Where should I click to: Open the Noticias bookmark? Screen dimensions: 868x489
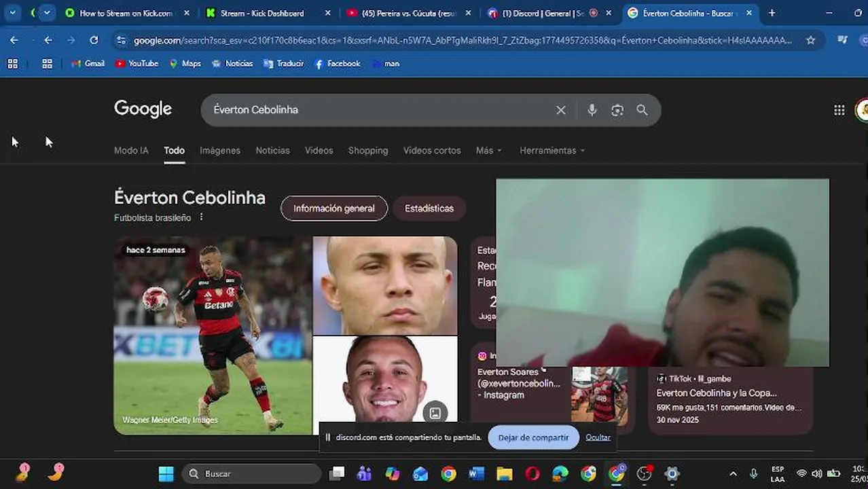click(232, 63)
